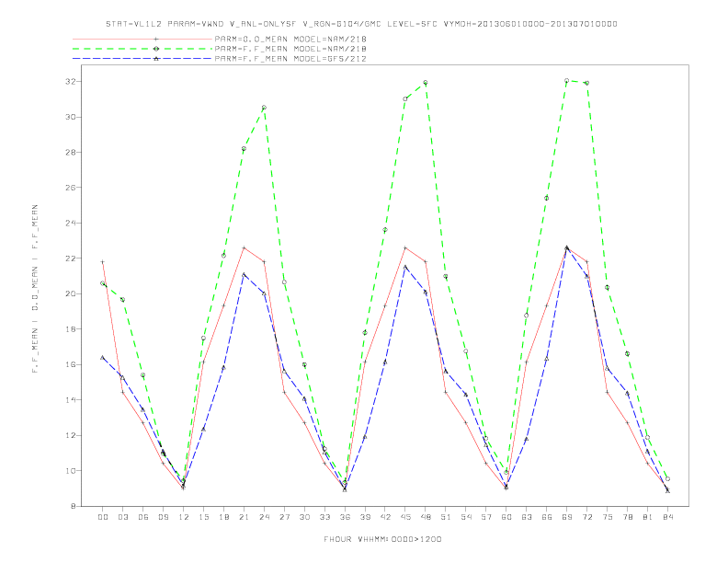Select legend entry PARM=F.F_MEAN MODEL=GFS/212
Viewport: 728px width, 563px height.
tap(290, 59)
